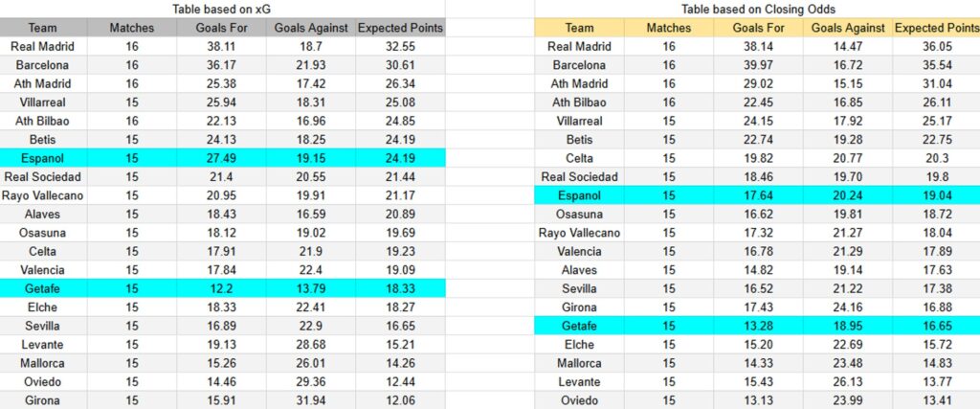The image size is (980, 409).
Task: Select the Team header in the xG table
Action: coord(42,28)
